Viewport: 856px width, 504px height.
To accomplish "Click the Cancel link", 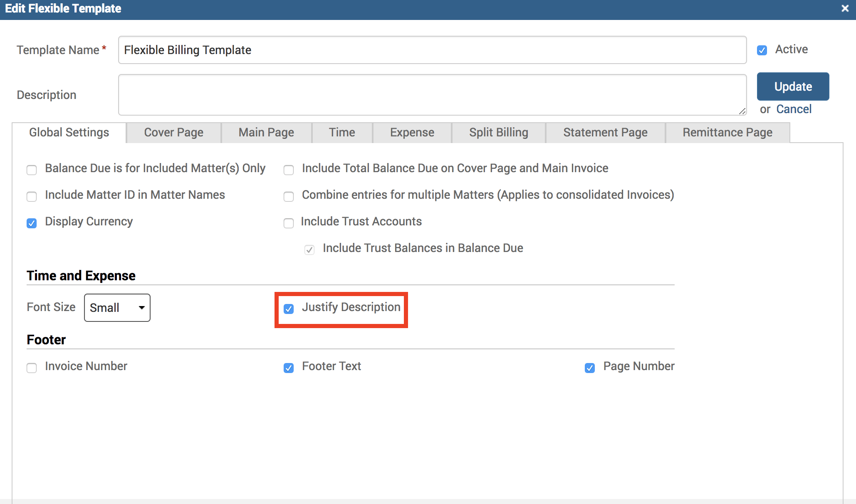I will [x=794, y=109].
